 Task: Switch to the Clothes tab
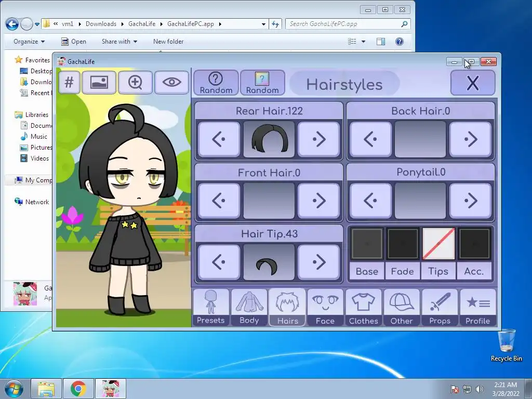click(363, 308)
